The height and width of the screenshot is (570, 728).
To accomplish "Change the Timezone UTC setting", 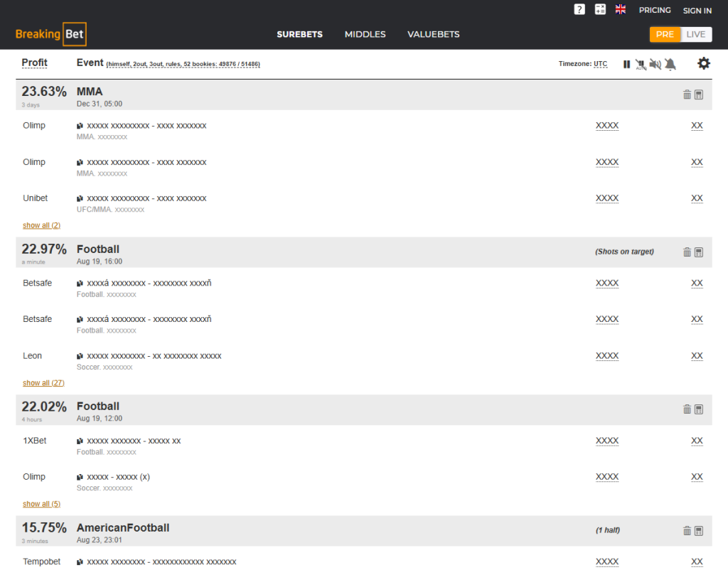I will [x=600, y=64].
